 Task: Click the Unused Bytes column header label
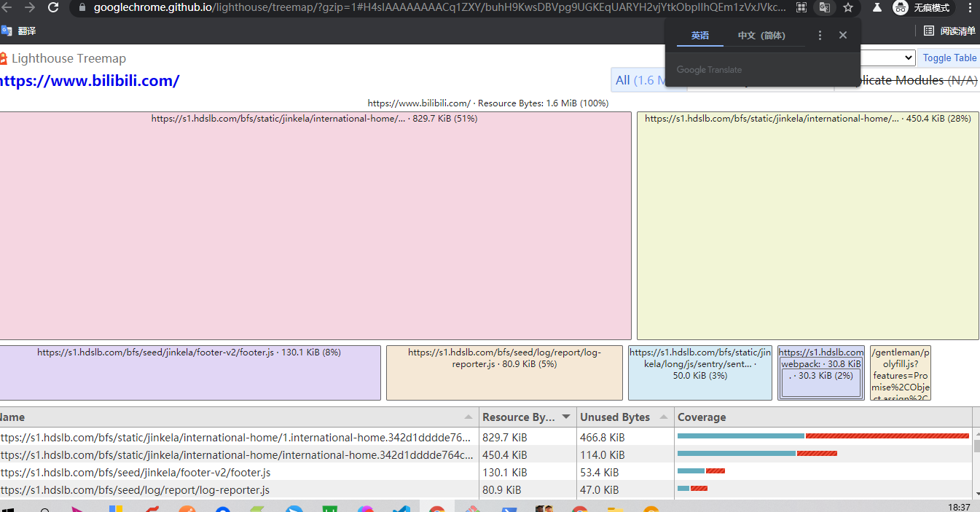615,417
